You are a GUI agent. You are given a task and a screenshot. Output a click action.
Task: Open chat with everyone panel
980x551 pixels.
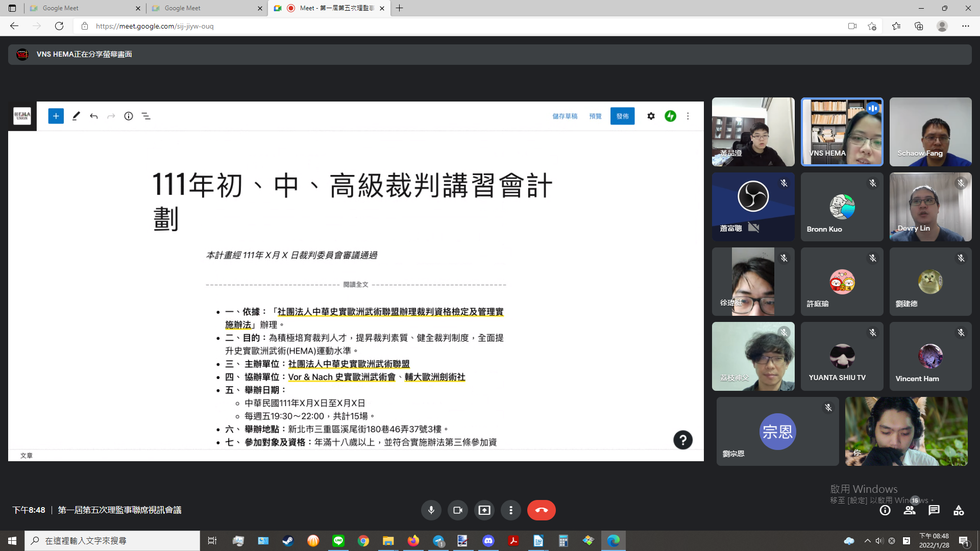(x=934, y=510)
